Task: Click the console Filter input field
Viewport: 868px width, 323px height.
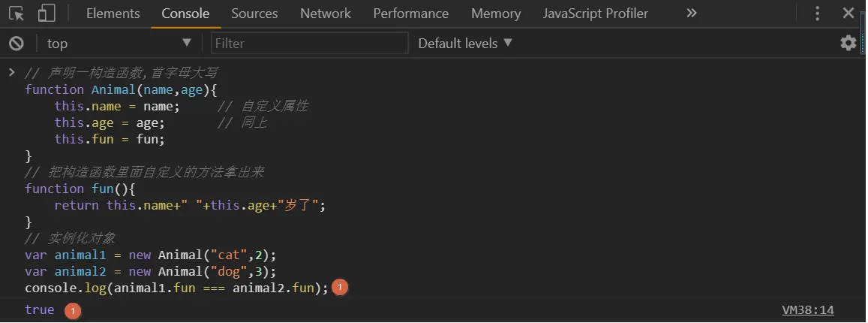Action: (309, 44)
